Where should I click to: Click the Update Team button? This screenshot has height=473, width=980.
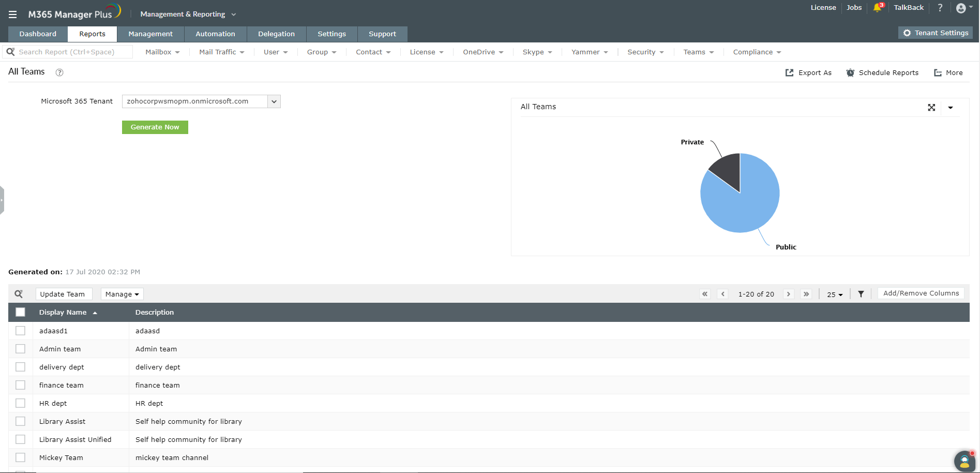[x=64, y=294]
